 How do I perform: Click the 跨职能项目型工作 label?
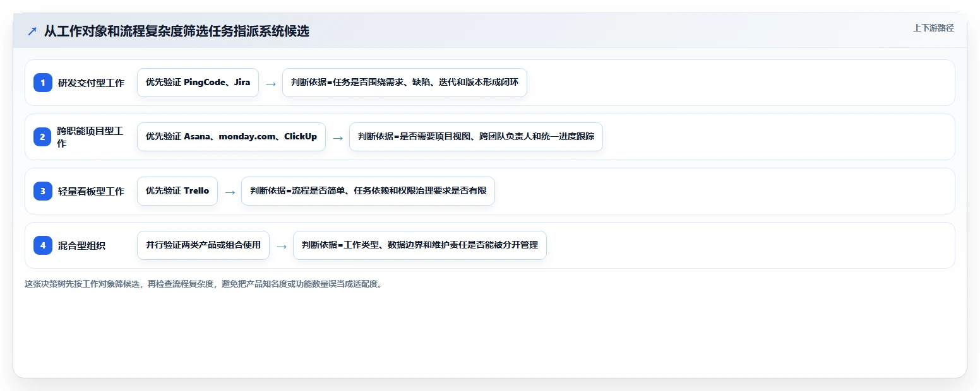click(91, 137)
